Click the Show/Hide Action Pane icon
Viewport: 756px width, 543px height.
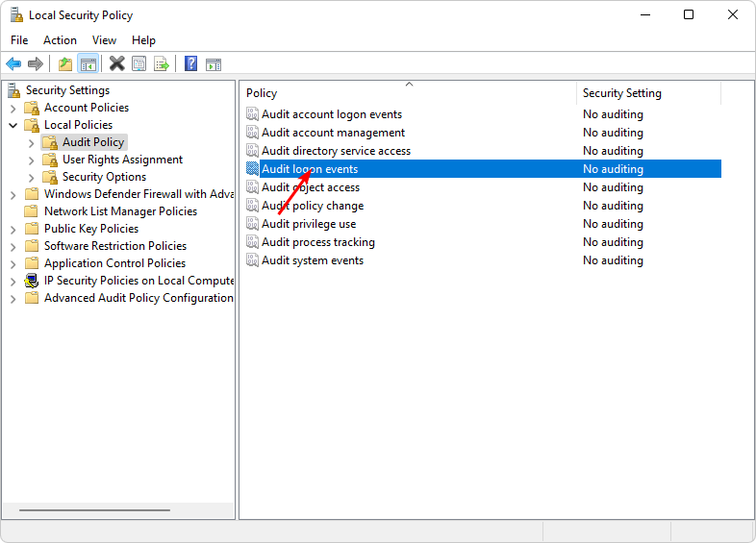(214, 64)
